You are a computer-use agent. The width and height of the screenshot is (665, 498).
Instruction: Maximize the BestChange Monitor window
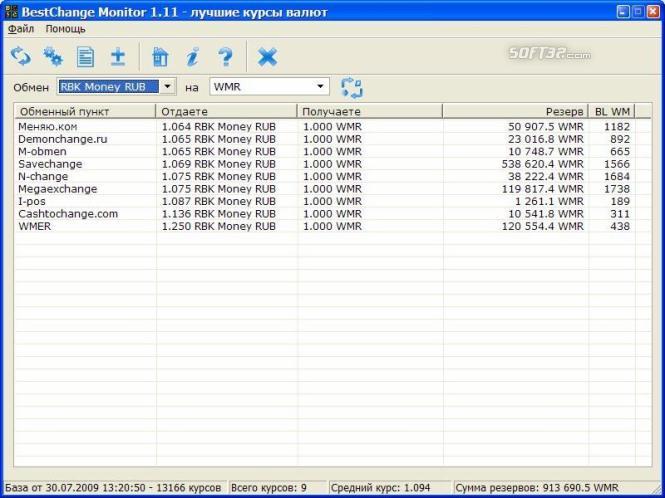[638, 11]
